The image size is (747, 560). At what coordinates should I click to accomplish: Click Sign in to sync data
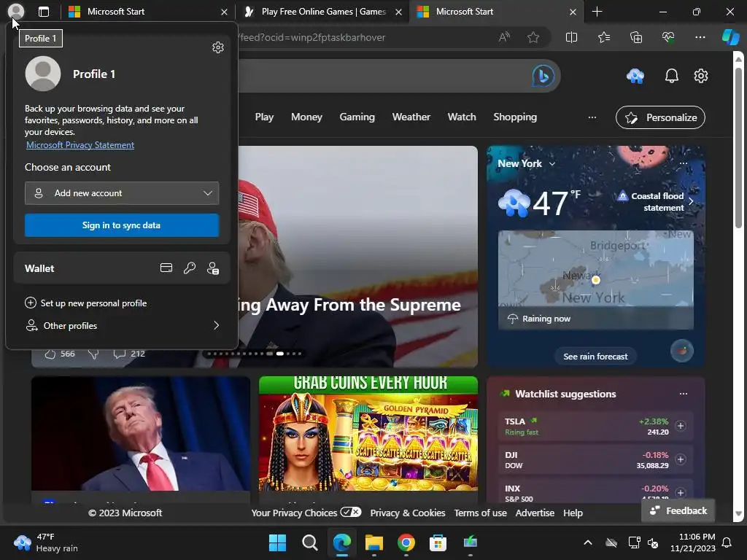[x=122, y=225]
